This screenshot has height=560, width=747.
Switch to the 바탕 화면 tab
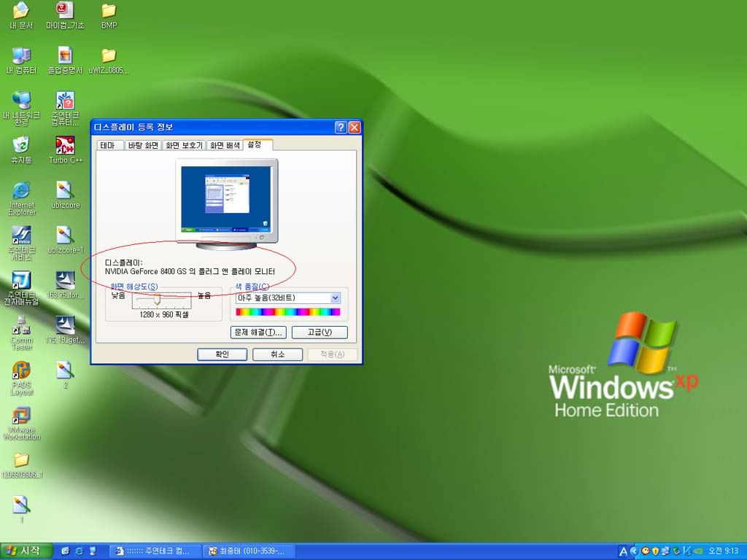click(x=143, y=145)
